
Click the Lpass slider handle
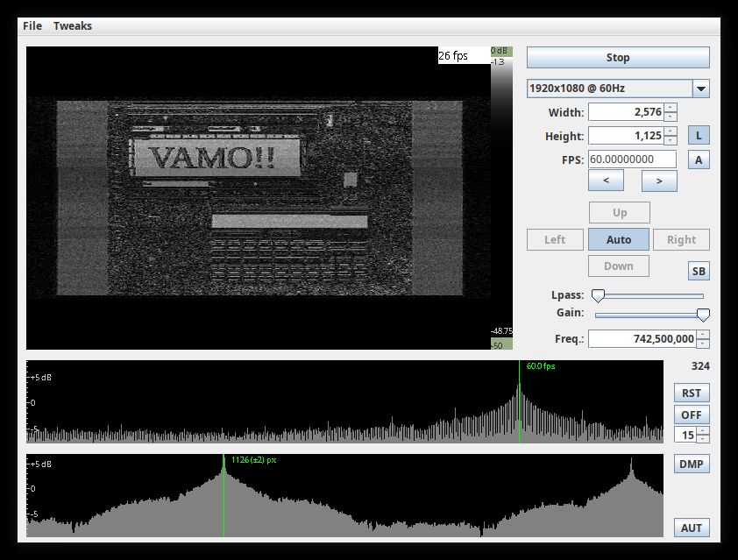[x=598, y=295]
